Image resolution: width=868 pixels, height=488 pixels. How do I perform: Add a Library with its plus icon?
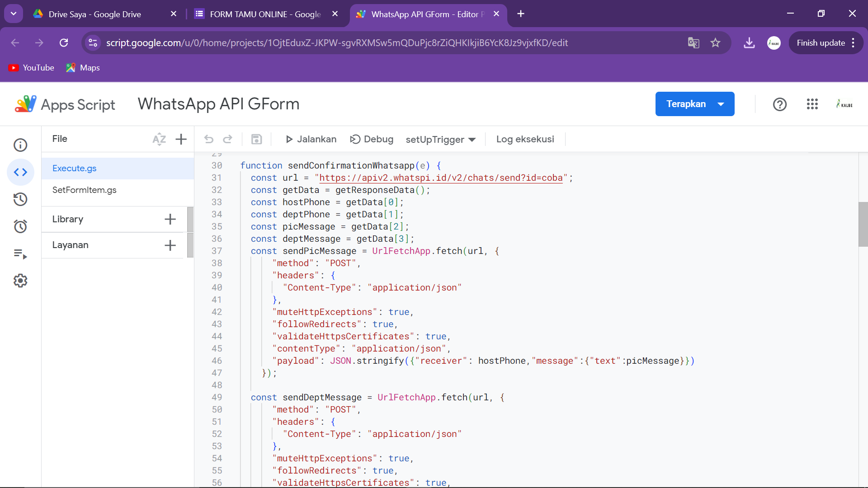point(170,219)
